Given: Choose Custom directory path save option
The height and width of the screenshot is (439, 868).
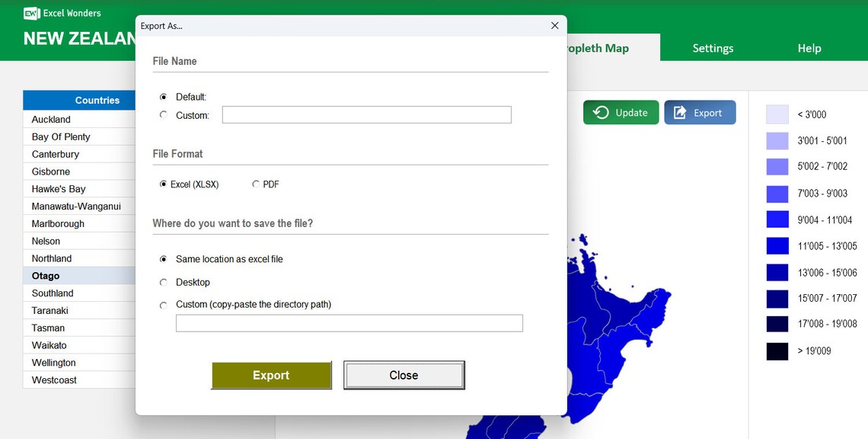Looking at the screenshot, I should 163,304.
